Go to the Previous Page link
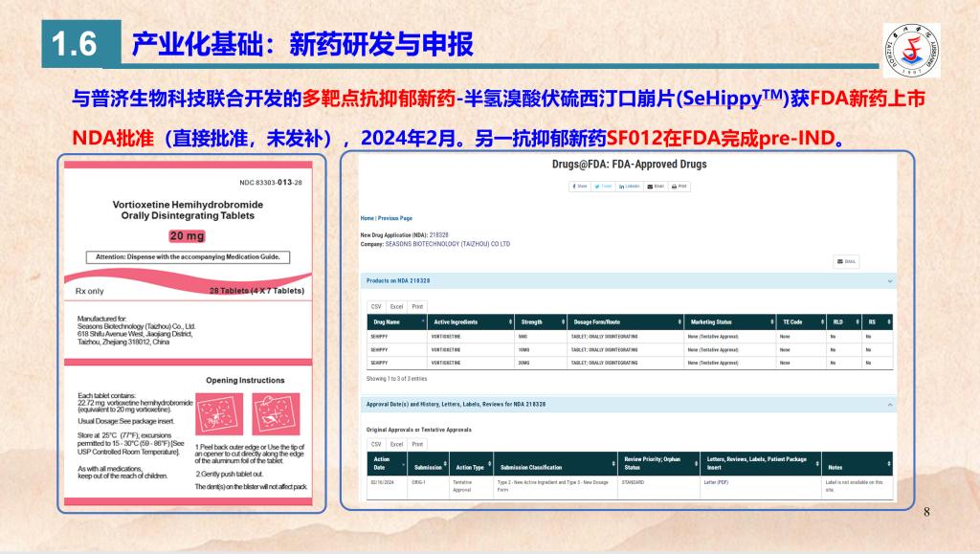The height and width of the screenshot is (554, 980). coord(395,218)
